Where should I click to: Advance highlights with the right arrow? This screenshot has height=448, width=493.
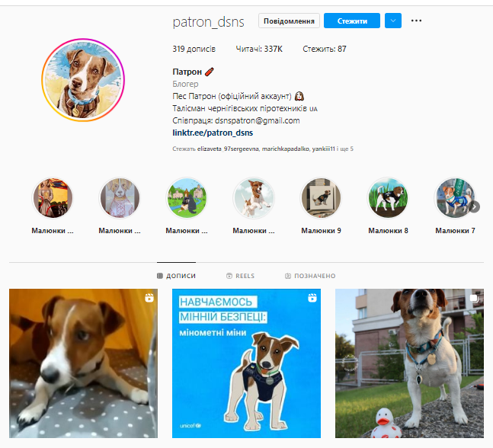click(x=474, y=206)
